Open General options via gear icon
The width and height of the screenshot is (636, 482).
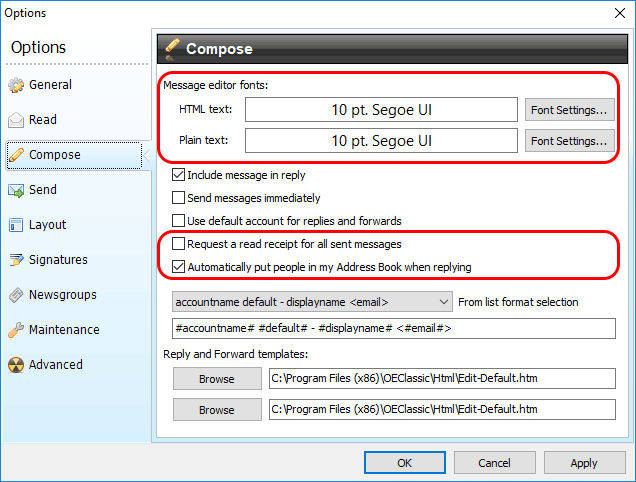[x=16, y=85]
